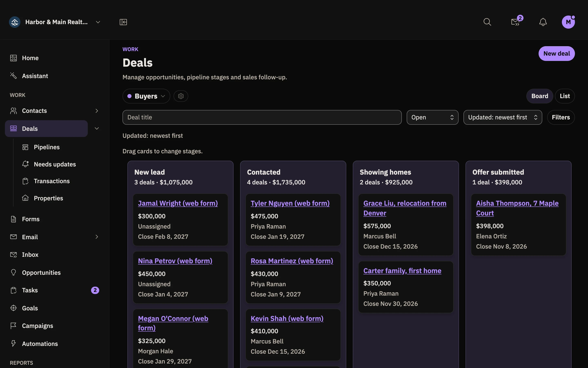Click the Tasks clipboard icon
Viewport: 588px width, 368px height.
coord(13,290)
